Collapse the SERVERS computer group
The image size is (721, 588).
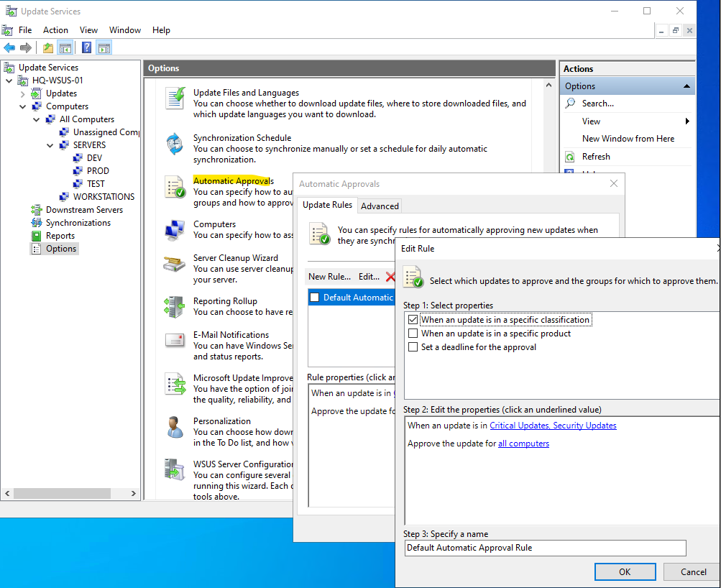point(50,145)
